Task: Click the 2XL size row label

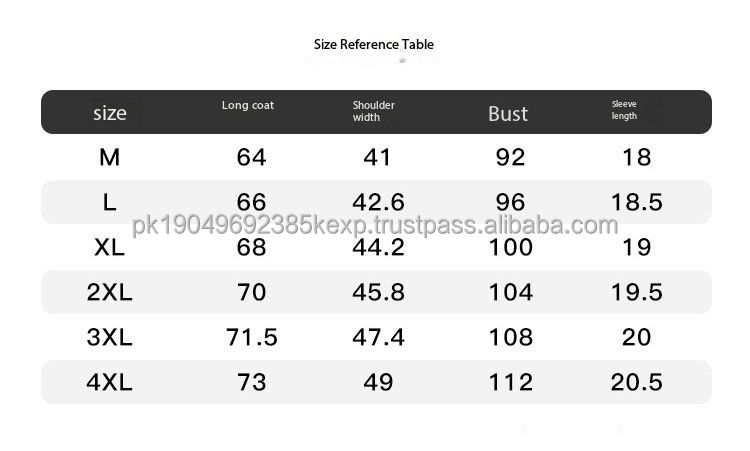Action: coord(110,292)
